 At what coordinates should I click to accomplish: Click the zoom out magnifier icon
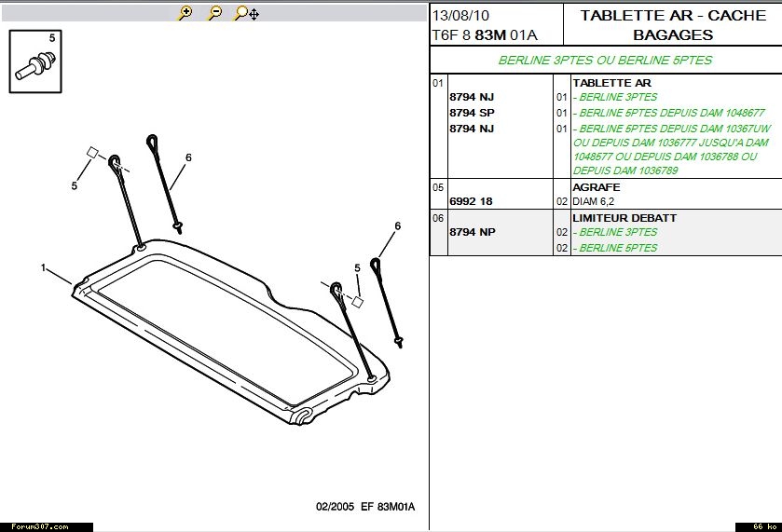[214, 13]
